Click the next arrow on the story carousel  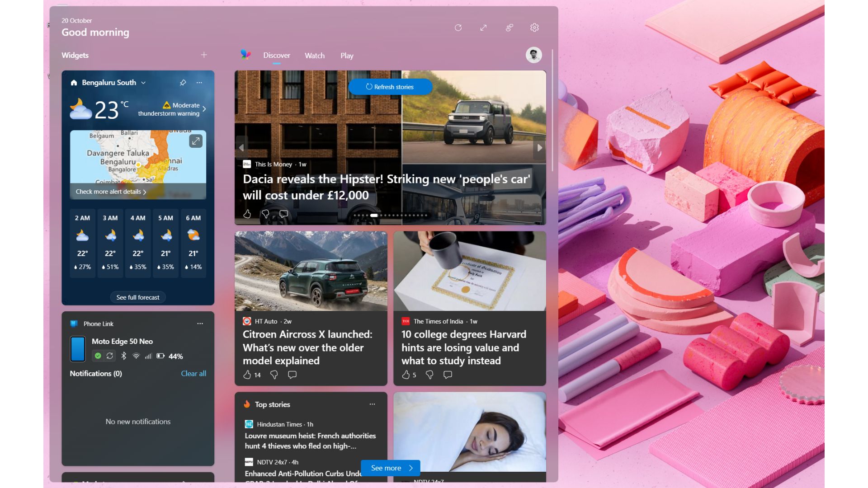point(540,147)
